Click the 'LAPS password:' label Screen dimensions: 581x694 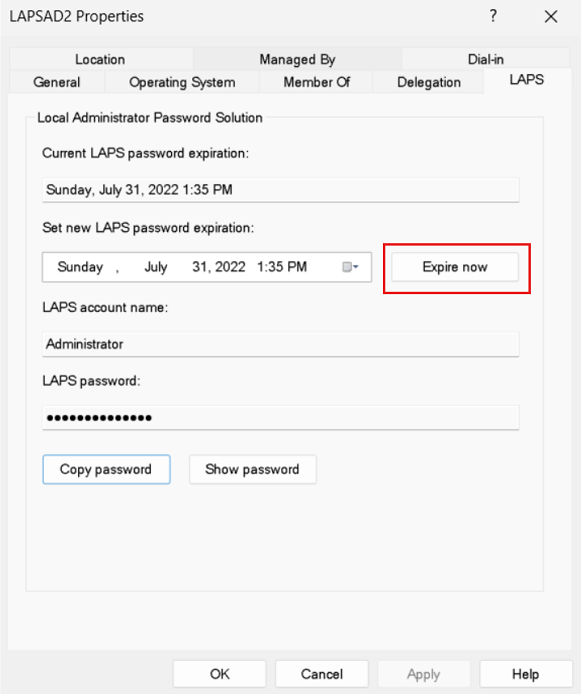pyautogui.click(x=91, y=381)
